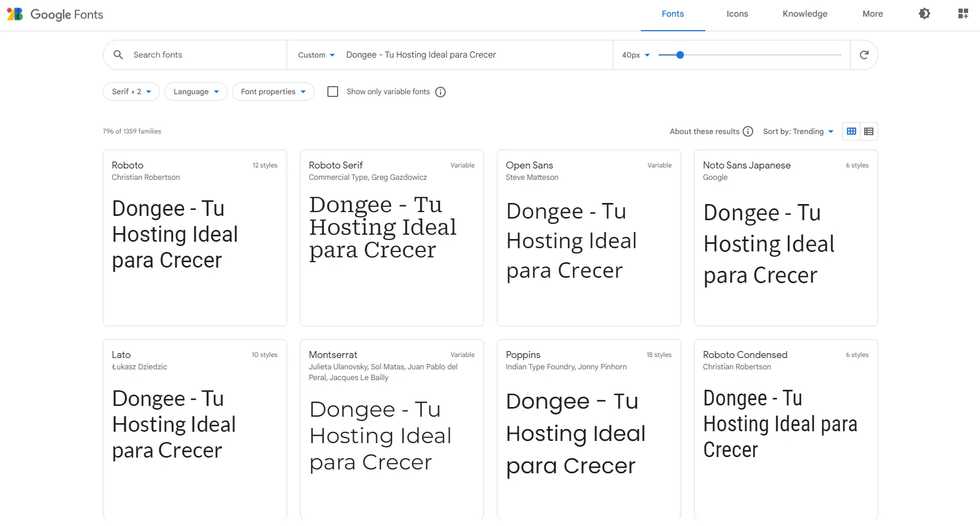
Task: Click the 'Łukasz Dziedzic' designer name
Action: (139, 367)
